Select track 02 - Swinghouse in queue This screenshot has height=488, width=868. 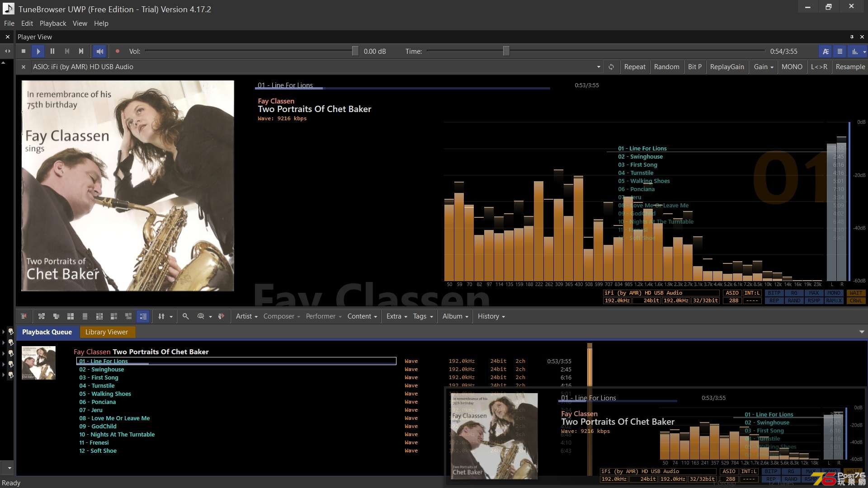pyautogui.click(x=102, y=369)
